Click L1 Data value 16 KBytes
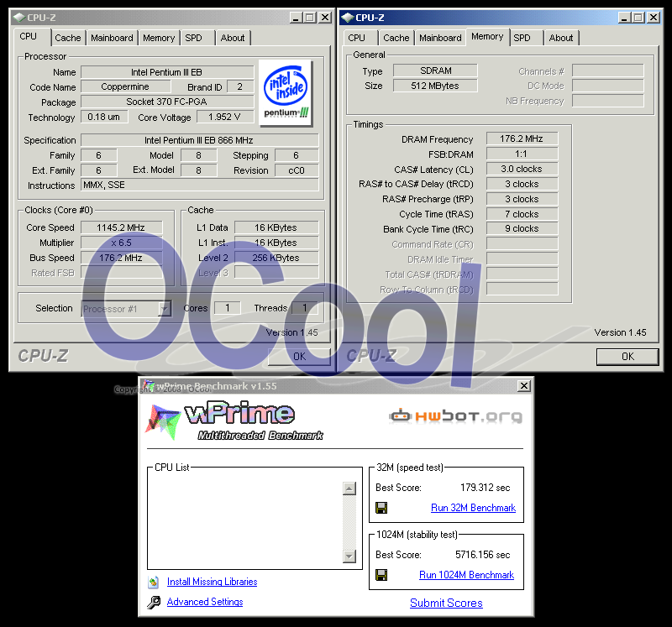The width and height of the screenshot is (672, 627). click(x=276, y=227)
